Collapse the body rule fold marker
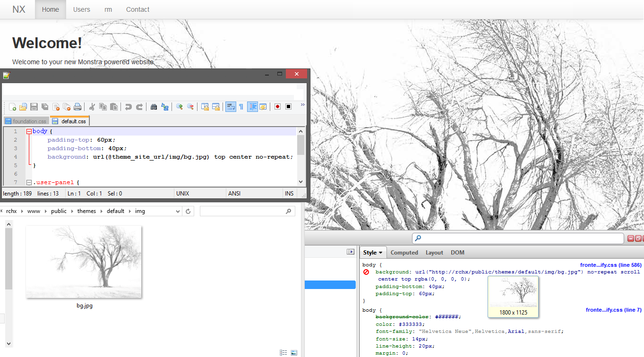 coord(29,132)
